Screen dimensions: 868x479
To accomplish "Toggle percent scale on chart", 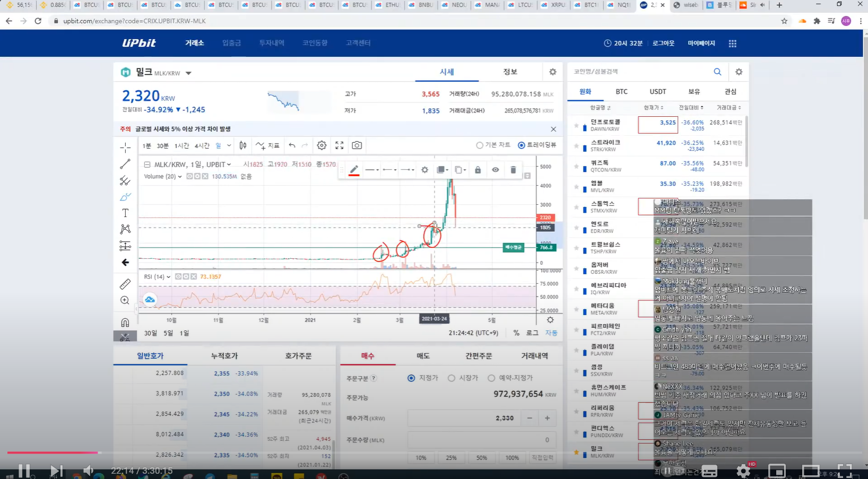I will (x=516, y=333).
